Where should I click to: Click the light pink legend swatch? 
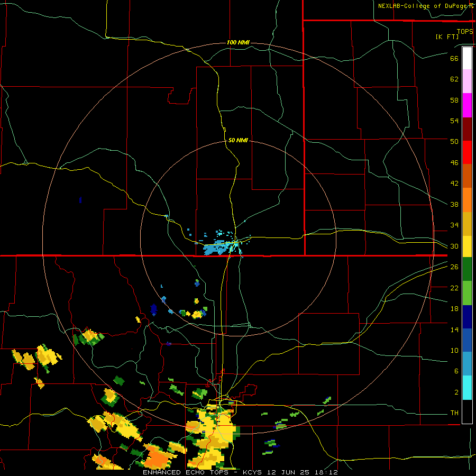[x=467, y=81]
